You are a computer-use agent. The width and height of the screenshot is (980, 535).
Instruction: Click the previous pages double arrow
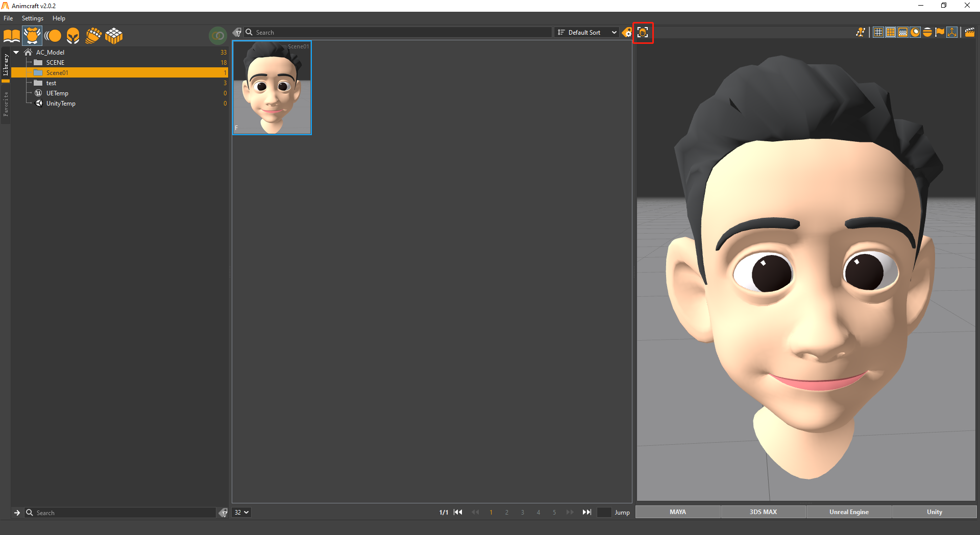[475, 512]
